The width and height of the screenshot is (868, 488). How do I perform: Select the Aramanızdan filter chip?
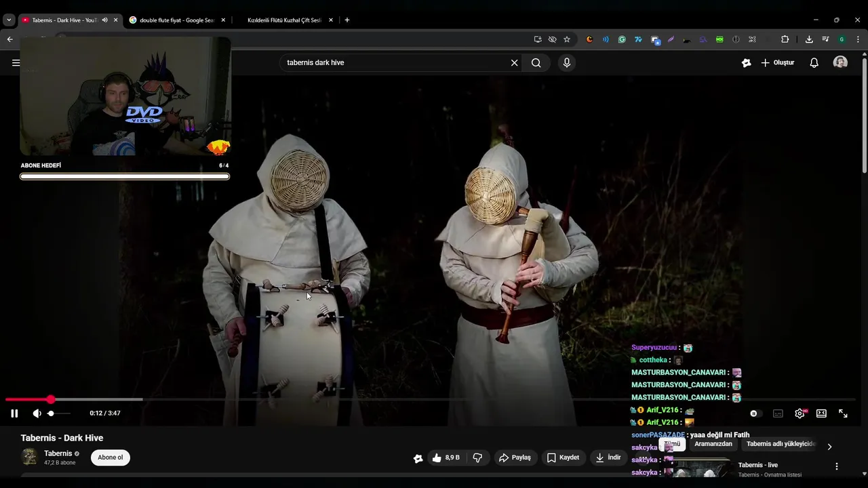pyautogui.click(x=713, y=444)
